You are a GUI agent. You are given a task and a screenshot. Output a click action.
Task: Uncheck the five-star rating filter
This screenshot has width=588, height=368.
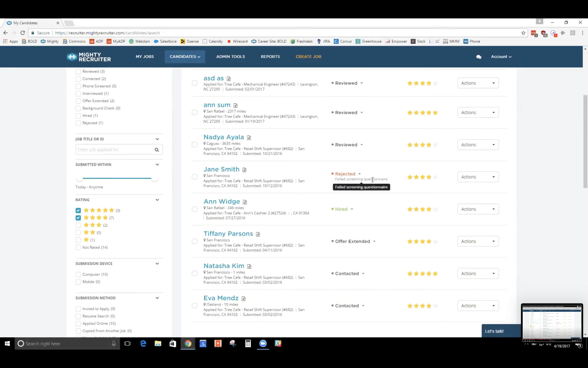(78, 211)
